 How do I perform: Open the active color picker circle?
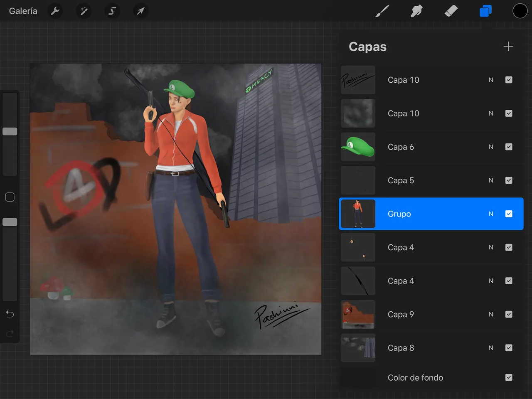point(520,11)
